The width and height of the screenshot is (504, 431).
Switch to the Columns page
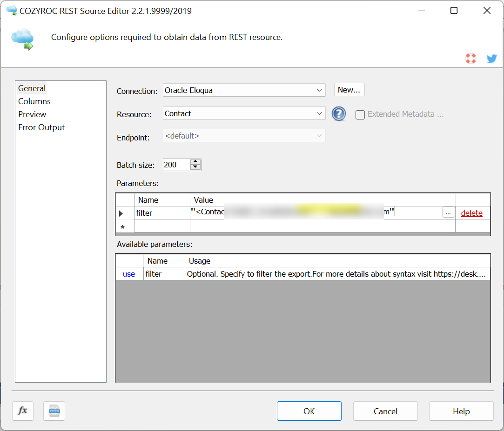pyautogui.click(x=34, y=101)
